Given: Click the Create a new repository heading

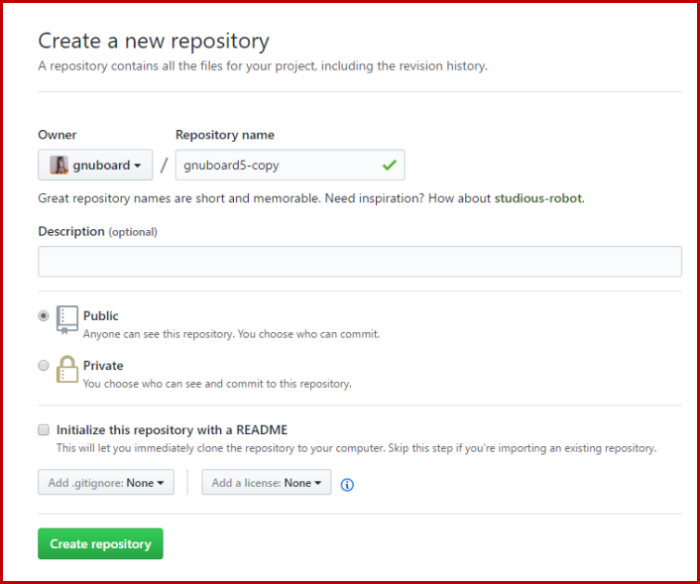Looking at the screenshot, I should pos(154,41).
